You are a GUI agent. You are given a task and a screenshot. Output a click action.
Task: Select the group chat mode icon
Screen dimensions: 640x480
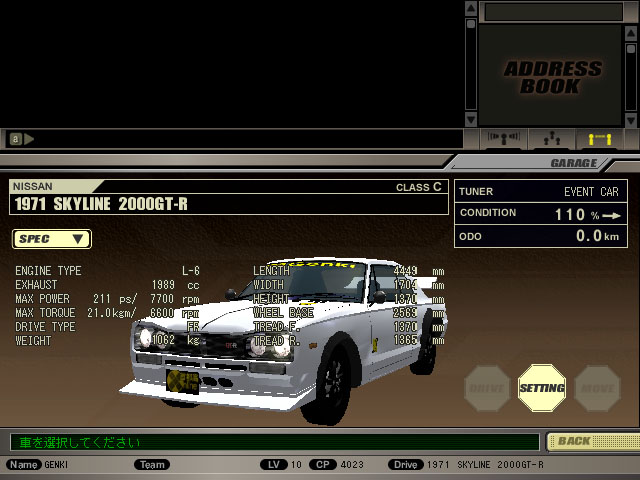551,138
